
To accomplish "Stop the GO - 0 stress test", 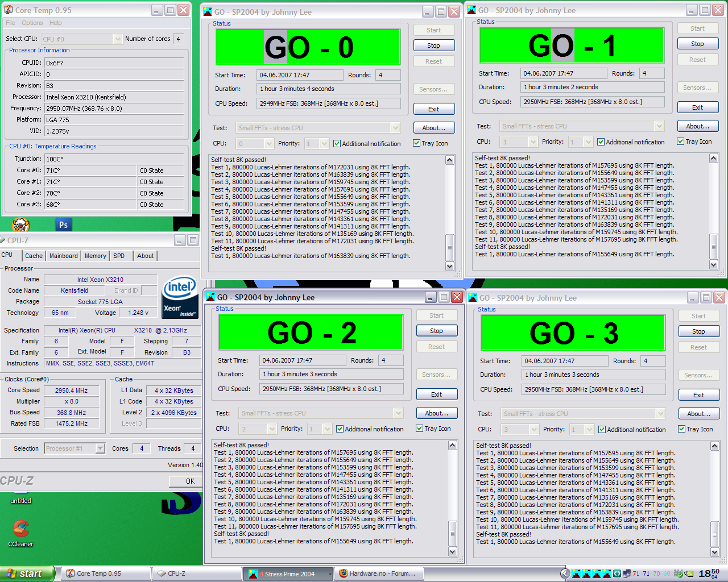I will (433, 45).
